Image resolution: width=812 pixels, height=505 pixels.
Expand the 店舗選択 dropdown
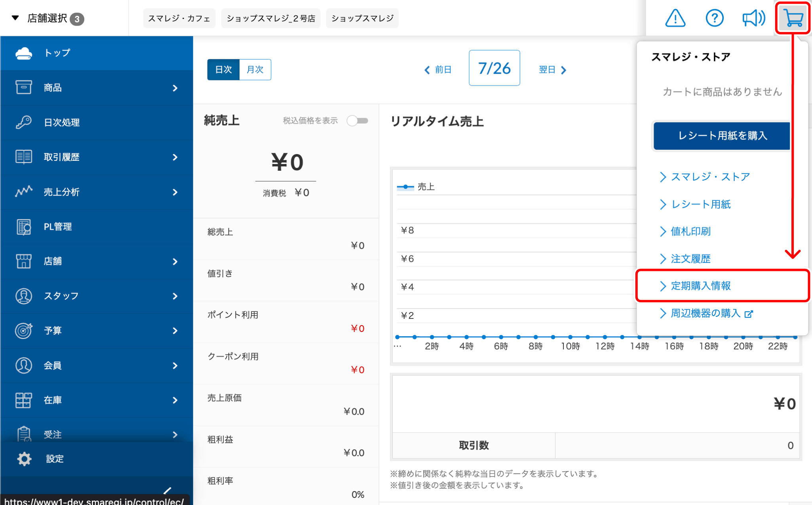point(48,18)
